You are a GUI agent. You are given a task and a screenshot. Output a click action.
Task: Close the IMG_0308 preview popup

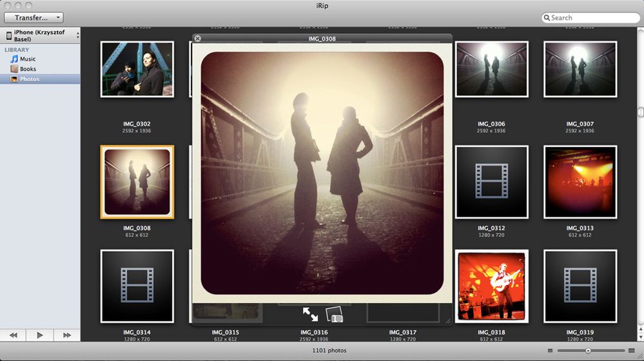point(197,38)
